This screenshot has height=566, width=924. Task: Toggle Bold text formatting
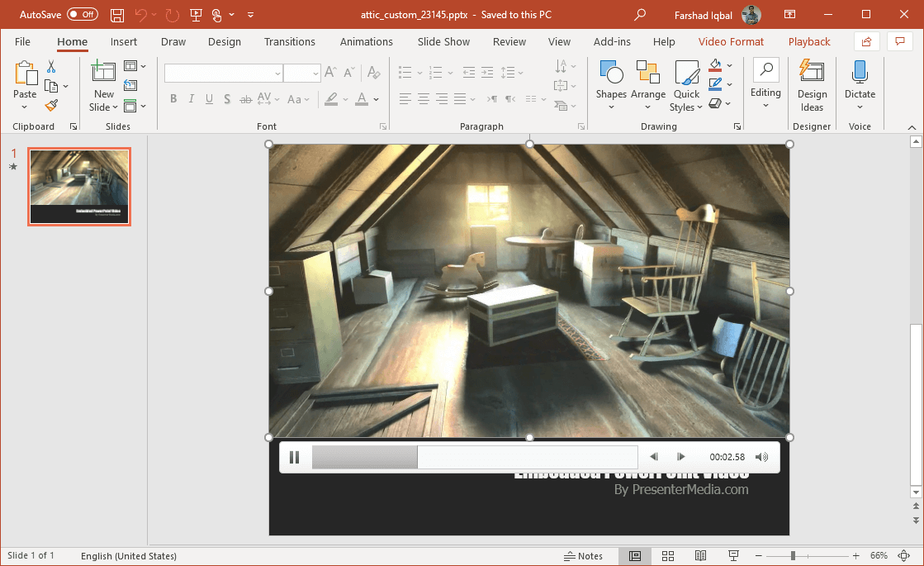point(173,99)
